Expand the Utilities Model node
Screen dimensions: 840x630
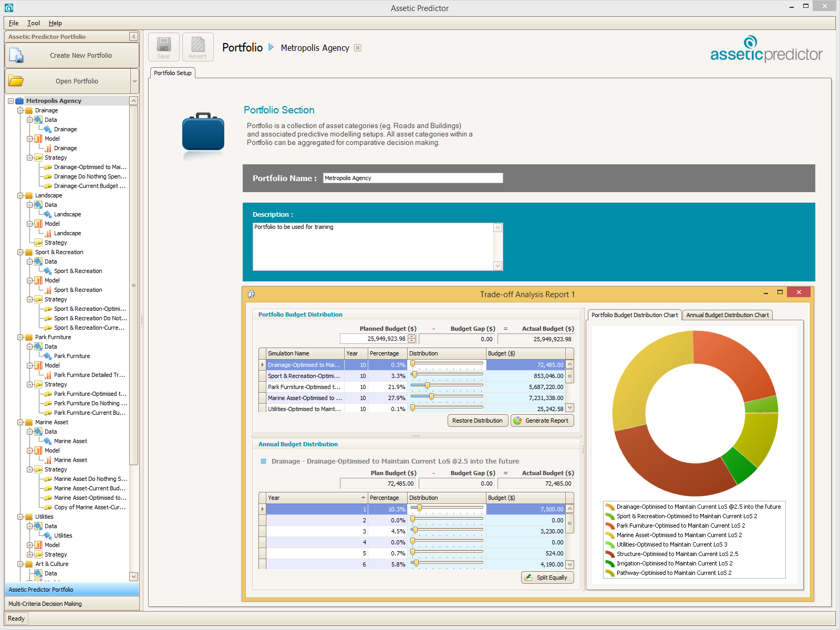coord(29,545)
